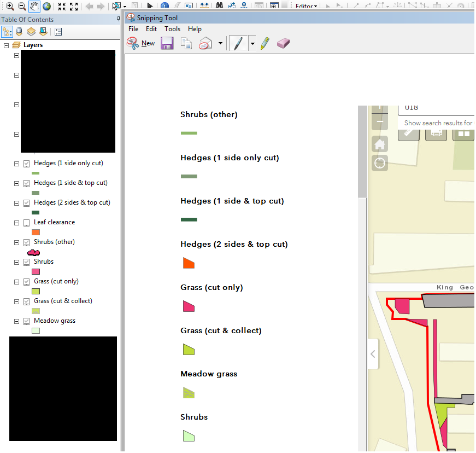Viewport: 476px width, 453px height.
Task: Open Pen options dropdown arrow
Action: 252,43
